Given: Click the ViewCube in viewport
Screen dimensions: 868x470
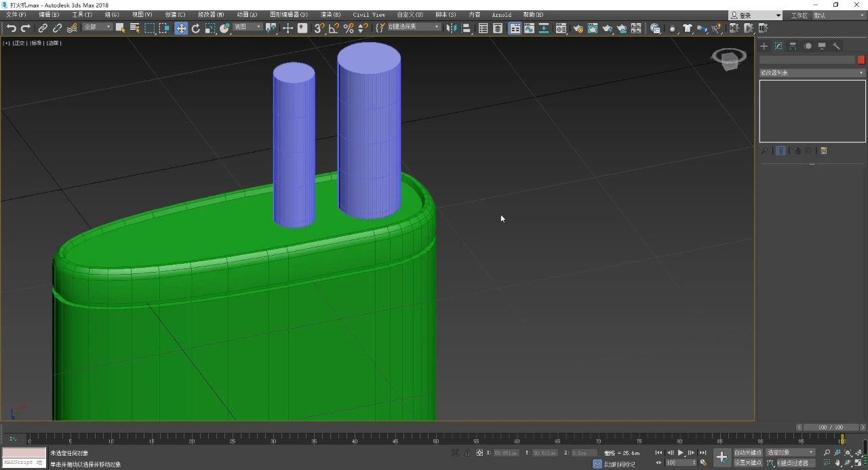Looking at the screenshot, I should pos(729,59).
